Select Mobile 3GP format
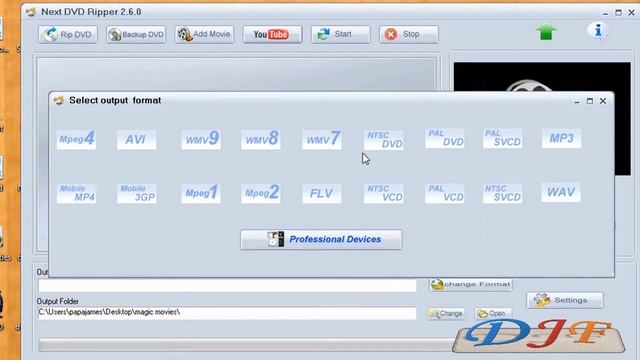 pos(137,193)
